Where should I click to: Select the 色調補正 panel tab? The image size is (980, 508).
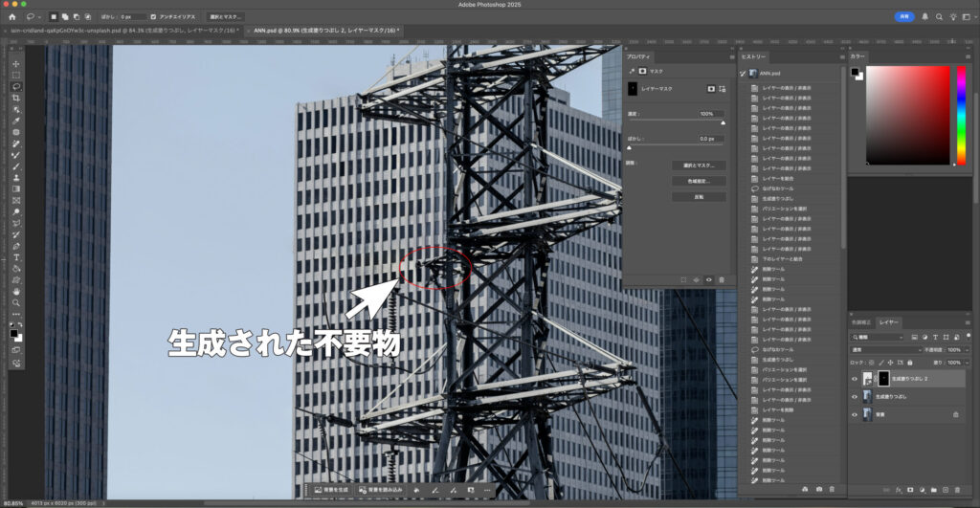coord(862,322)
